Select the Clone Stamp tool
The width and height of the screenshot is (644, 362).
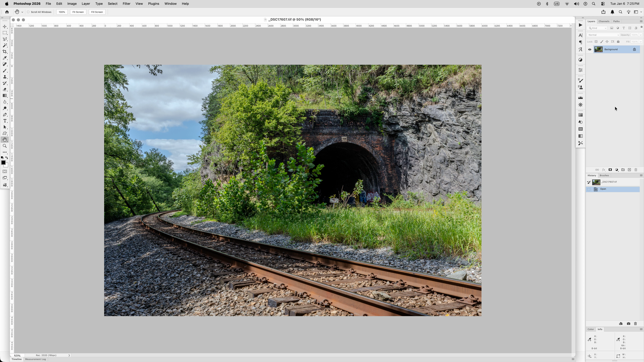(x=5, y=77)
